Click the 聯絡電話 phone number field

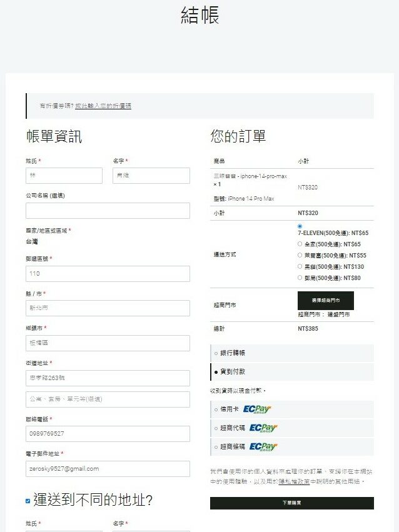tap(108, 433)
